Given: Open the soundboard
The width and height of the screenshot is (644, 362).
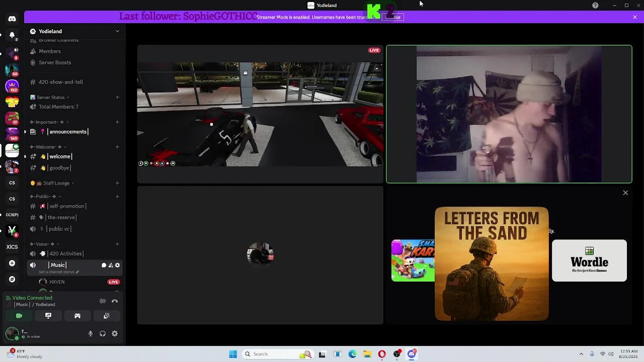Looking at the screenshot, I should pyautogui.click(x=107, y=316).
